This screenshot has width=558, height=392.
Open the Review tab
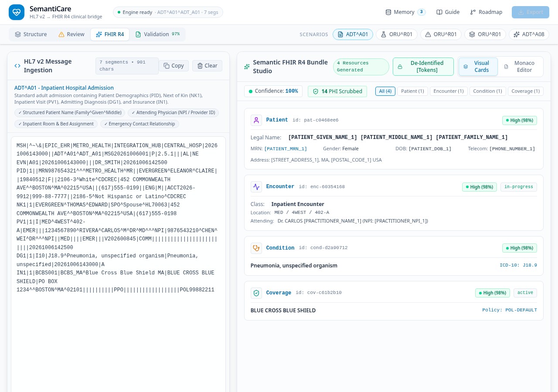(x=71, y=34)
